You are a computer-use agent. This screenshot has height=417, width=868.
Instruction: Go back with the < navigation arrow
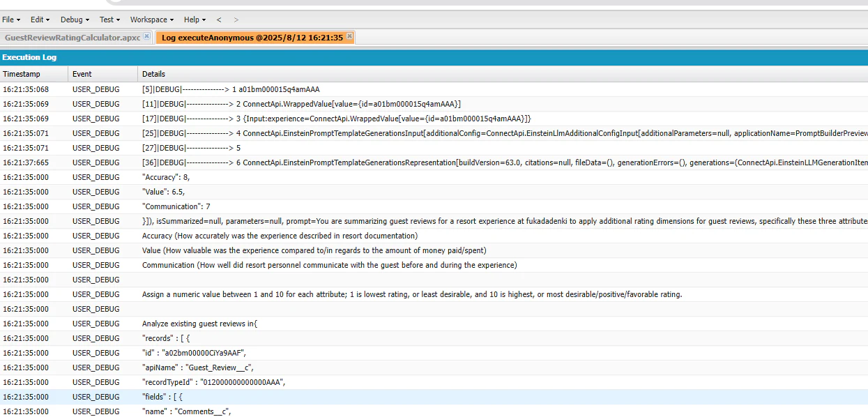click(x=219, y=20)
